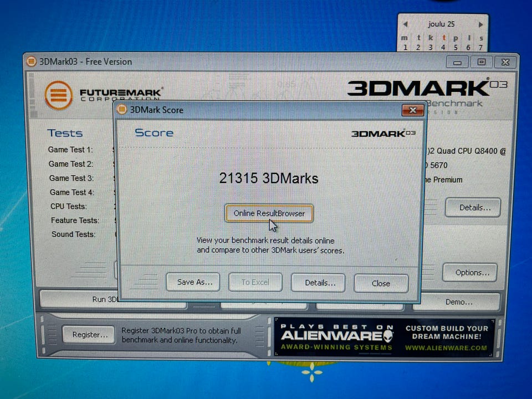Click Close in the score dialog
Viewport: 532px width, 399px height.
click(x=381, y=283)
